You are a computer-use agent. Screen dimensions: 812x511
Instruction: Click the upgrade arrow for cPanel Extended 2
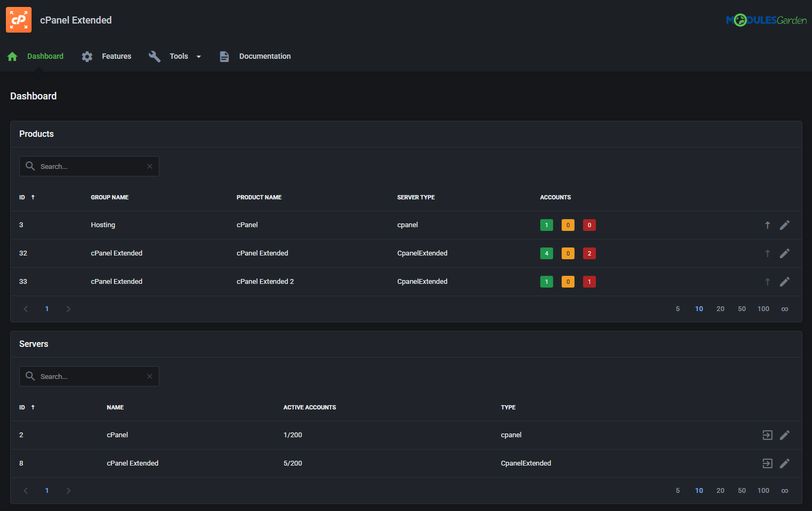point(768,282)
